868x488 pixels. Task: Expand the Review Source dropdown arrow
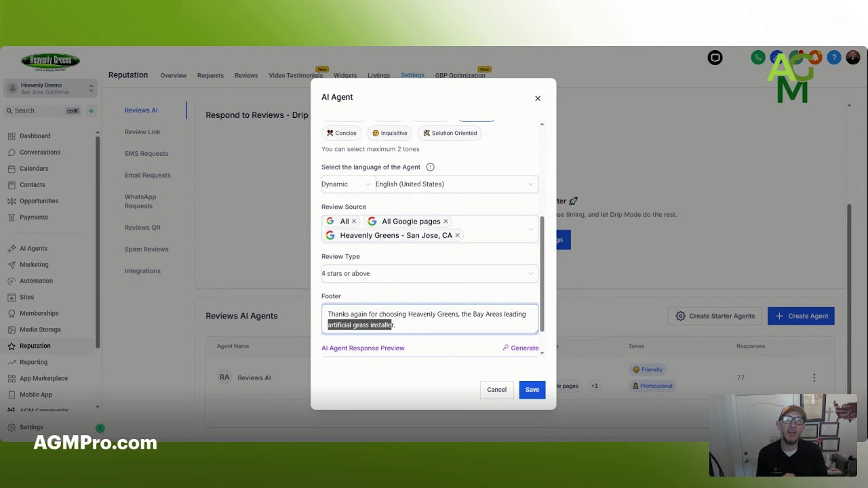pyautogui.click(x=530, y=228)
